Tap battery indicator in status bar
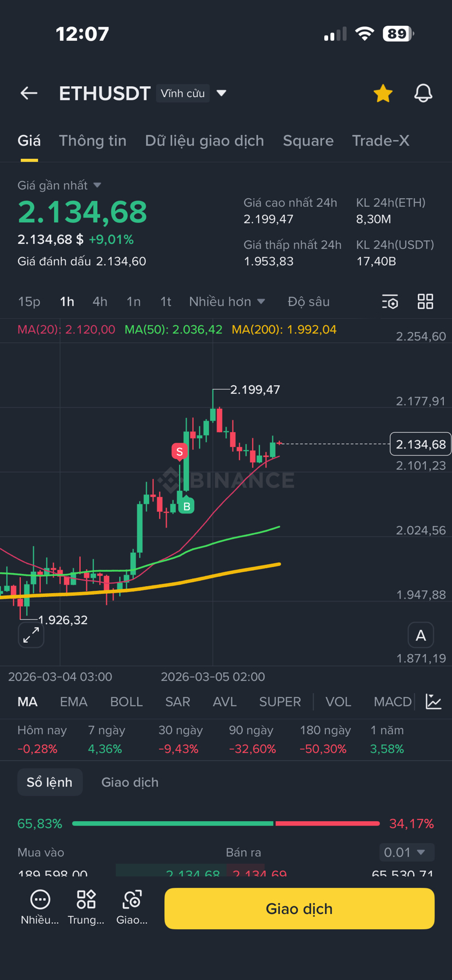This screenshot has width=452, height=980. pyautogui.click(x=399, y=34)
